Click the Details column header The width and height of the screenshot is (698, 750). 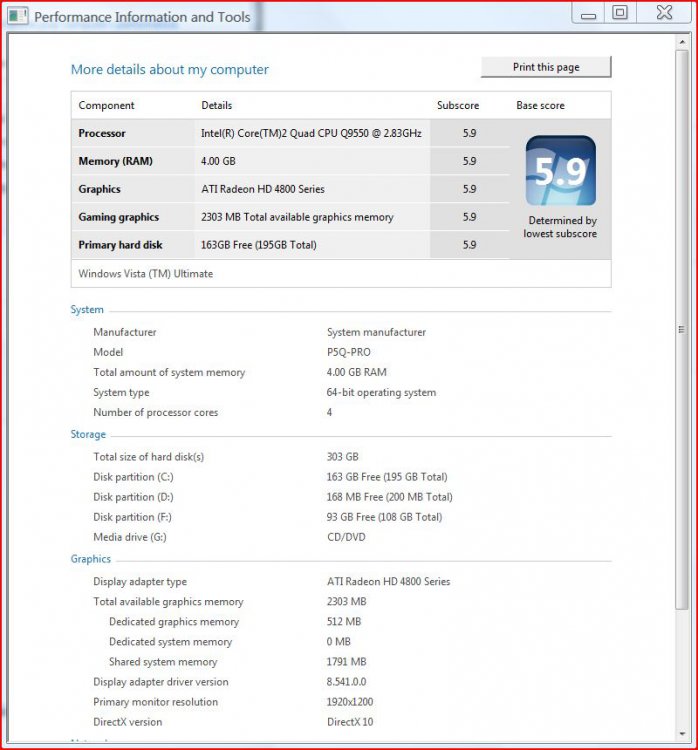(x=217, y=105)
